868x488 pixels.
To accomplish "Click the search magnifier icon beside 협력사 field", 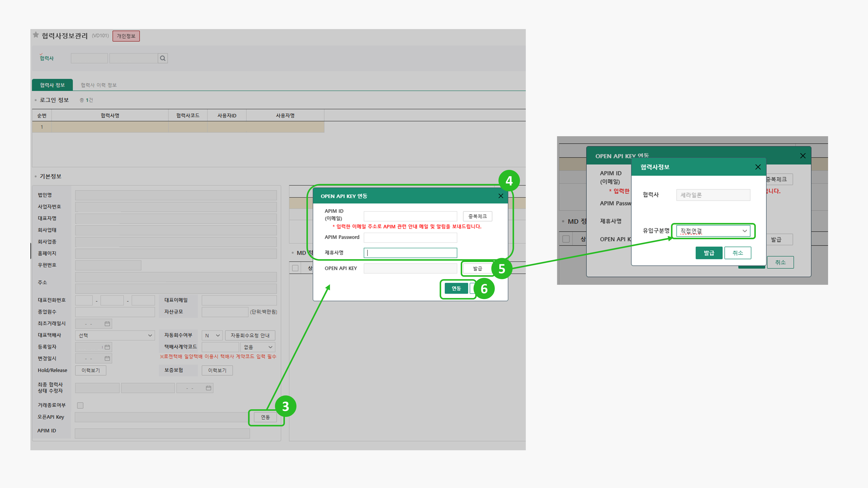I will [x=163, y=58].
